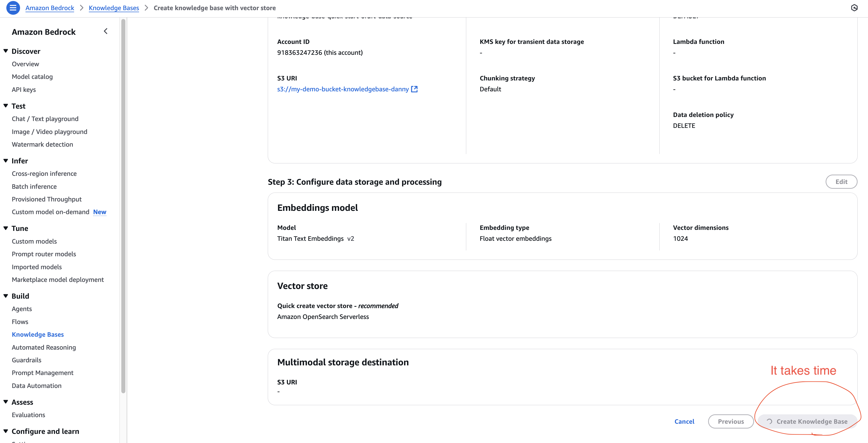
Task: Click the hexagon icon at top right
Action: click(854, 8)
